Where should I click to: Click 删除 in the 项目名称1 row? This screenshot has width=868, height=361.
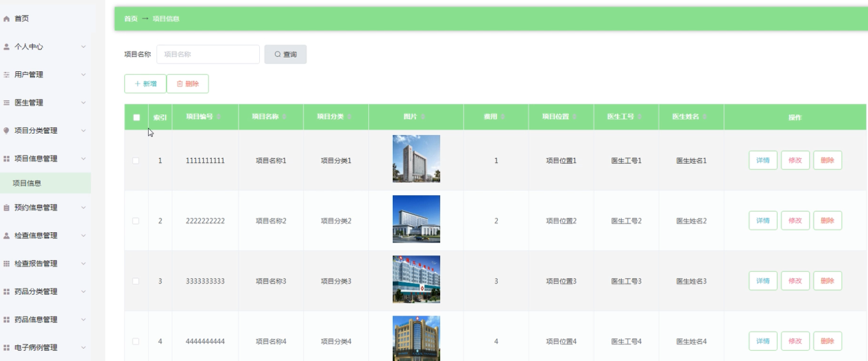[828, 160]
